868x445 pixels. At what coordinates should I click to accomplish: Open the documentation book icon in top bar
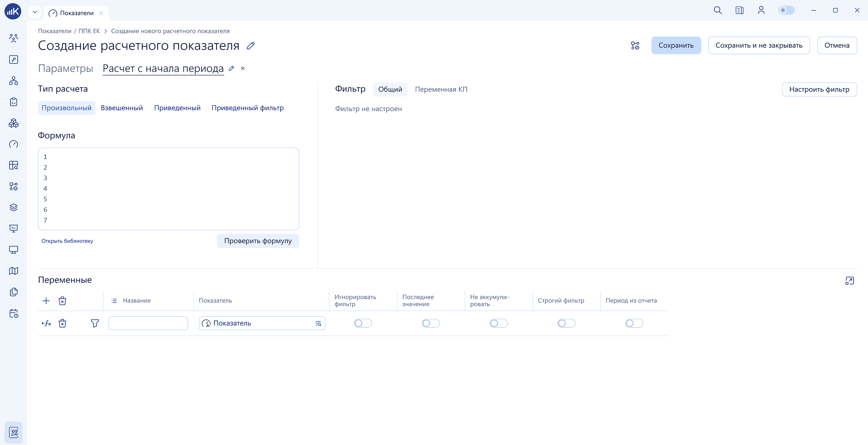pos(739,10)
